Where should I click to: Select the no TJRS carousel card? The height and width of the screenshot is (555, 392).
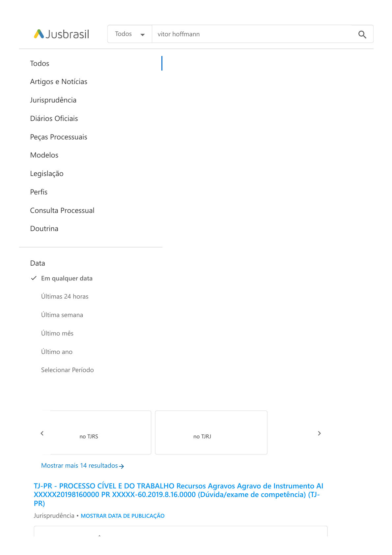pos(99,433)
